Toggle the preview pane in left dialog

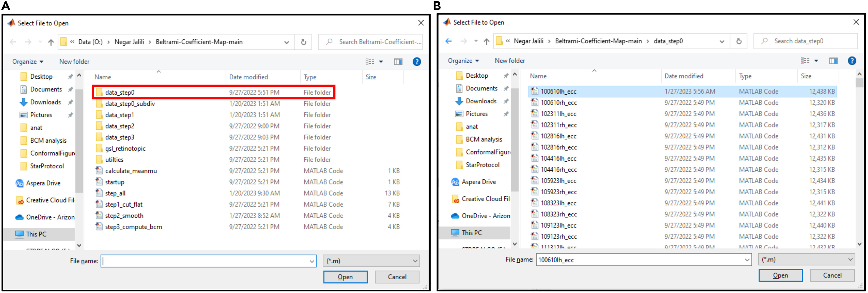[x=398, y=62]
